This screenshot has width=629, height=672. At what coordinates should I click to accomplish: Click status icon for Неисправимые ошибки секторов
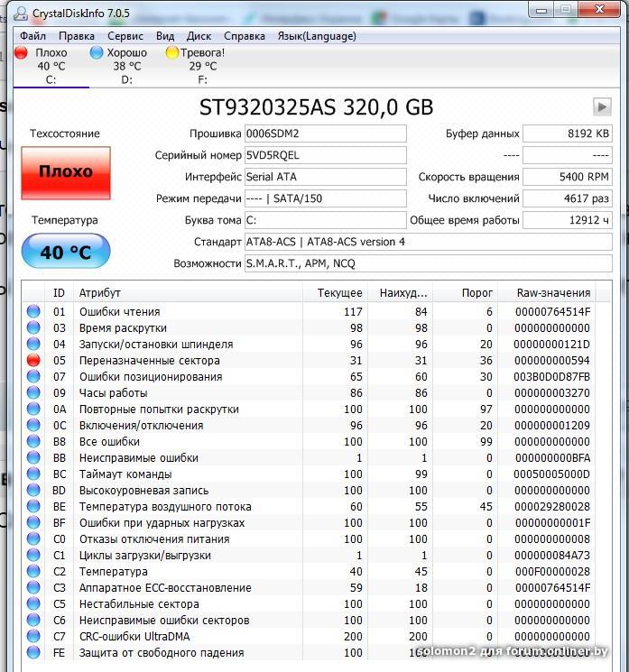[x=33, y=621]
